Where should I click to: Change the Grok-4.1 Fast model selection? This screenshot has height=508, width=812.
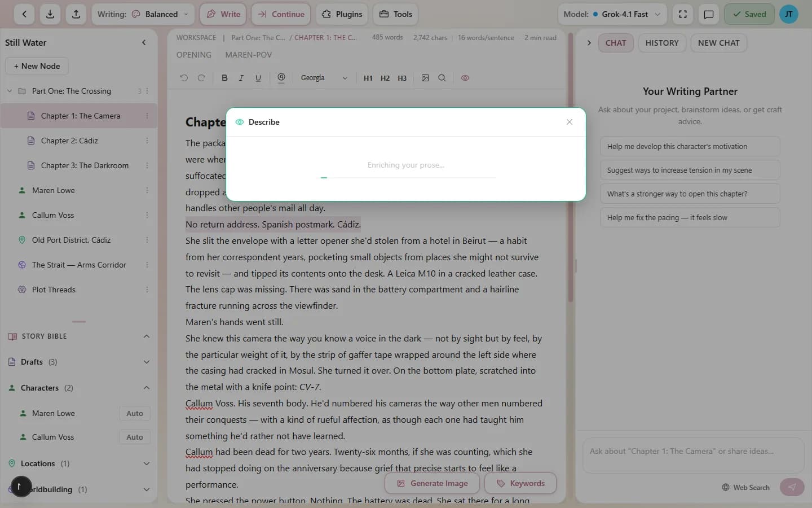click(x=612, y=14)
